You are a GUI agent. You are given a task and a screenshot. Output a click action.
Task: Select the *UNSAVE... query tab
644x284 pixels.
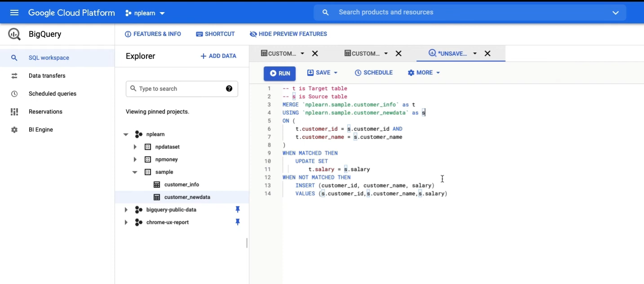[448, 53]
